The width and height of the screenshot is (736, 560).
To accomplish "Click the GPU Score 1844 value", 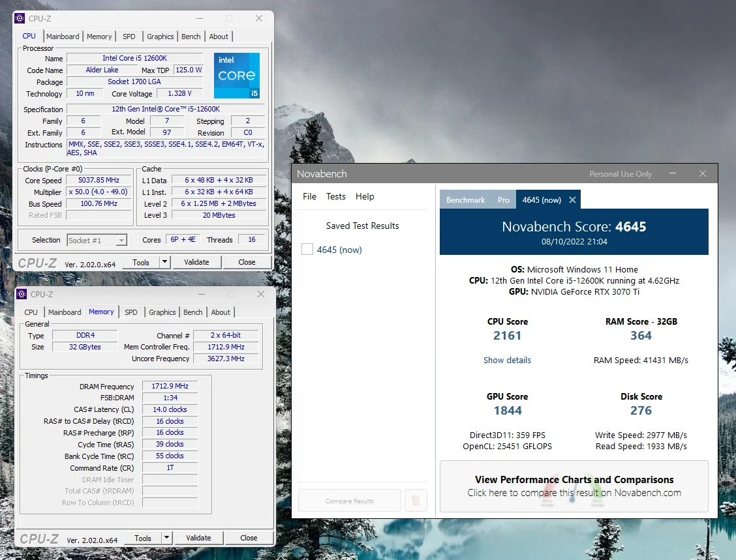I will click(x=508, y=411).
